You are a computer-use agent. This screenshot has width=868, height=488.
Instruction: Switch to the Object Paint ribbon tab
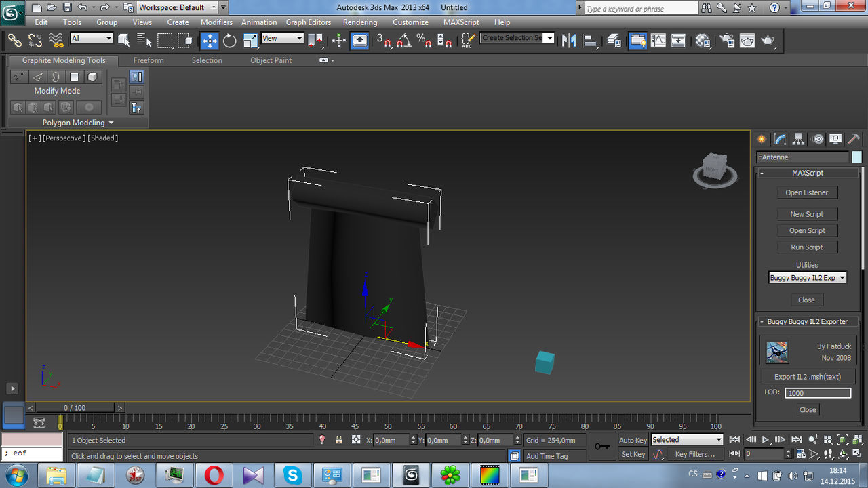pyautogui.click(x=271, y=60)
